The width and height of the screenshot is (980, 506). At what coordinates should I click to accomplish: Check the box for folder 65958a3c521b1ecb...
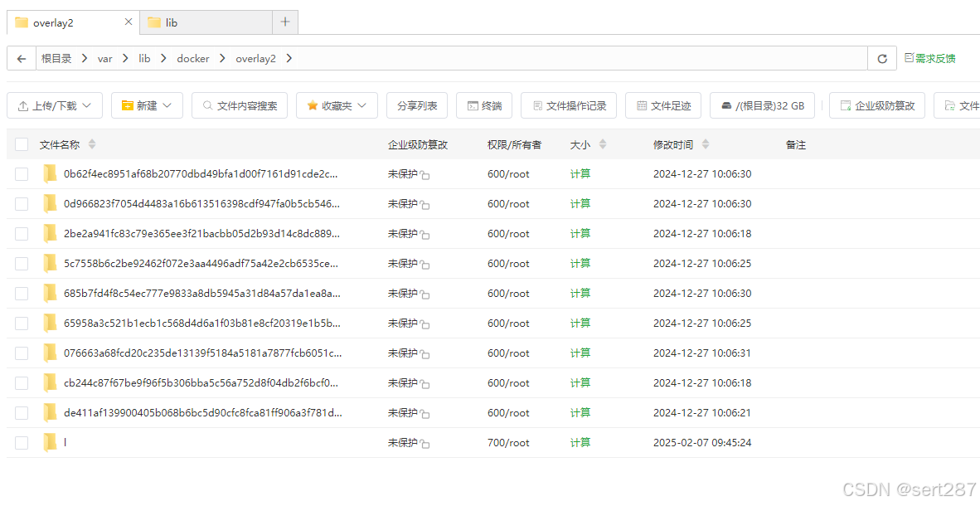coord(22,324)
